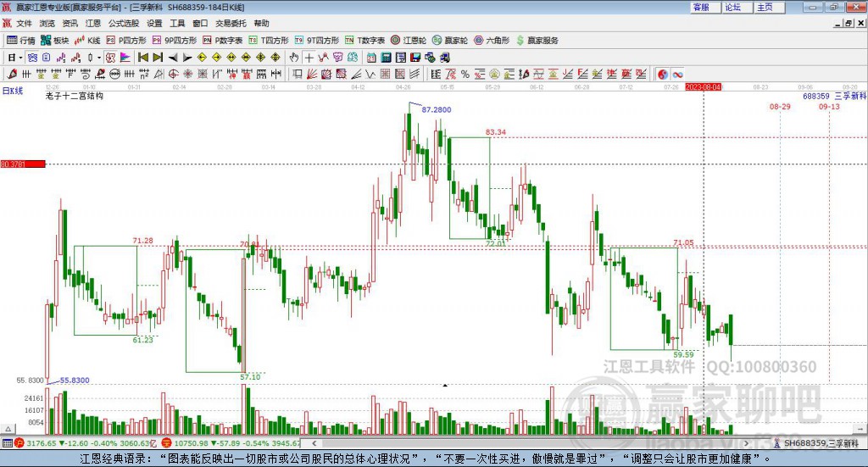This screenshot has height=467, width=868.
Task: Click the pink flag chart icon
Action: [125, 58]
